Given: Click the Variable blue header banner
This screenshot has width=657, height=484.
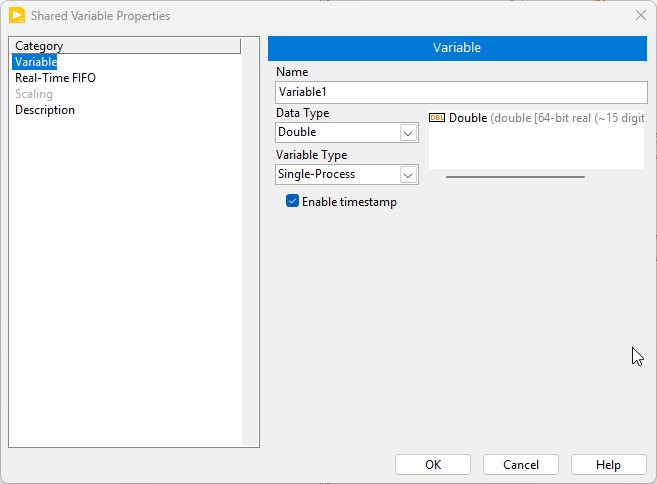Looking at the screenshot, I should 457,48.
